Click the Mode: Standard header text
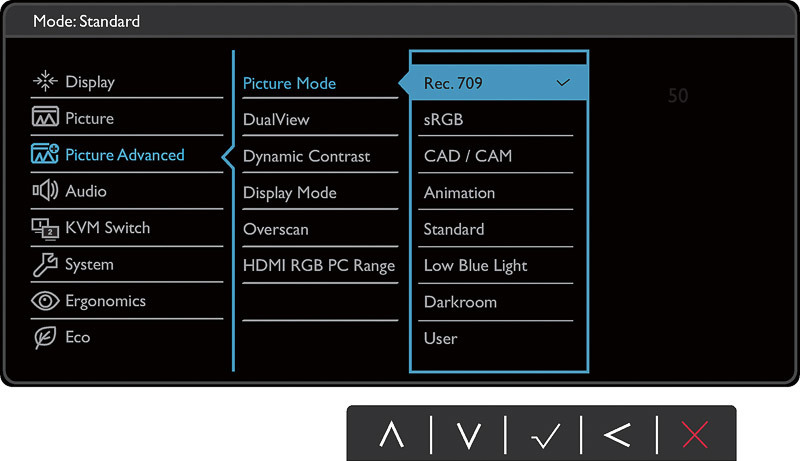800x461 pixels. point(86,21)
